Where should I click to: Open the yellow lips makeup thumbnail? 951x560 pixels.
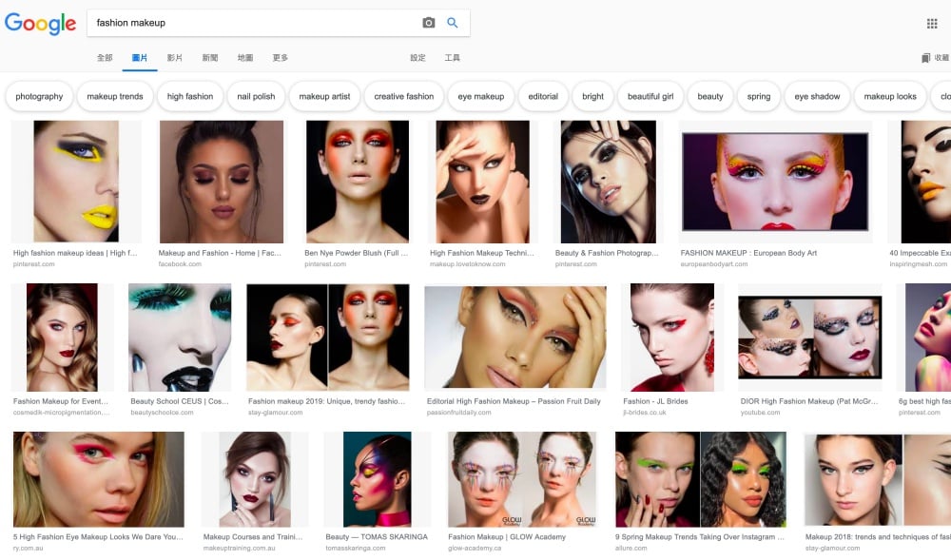(76, 181)
